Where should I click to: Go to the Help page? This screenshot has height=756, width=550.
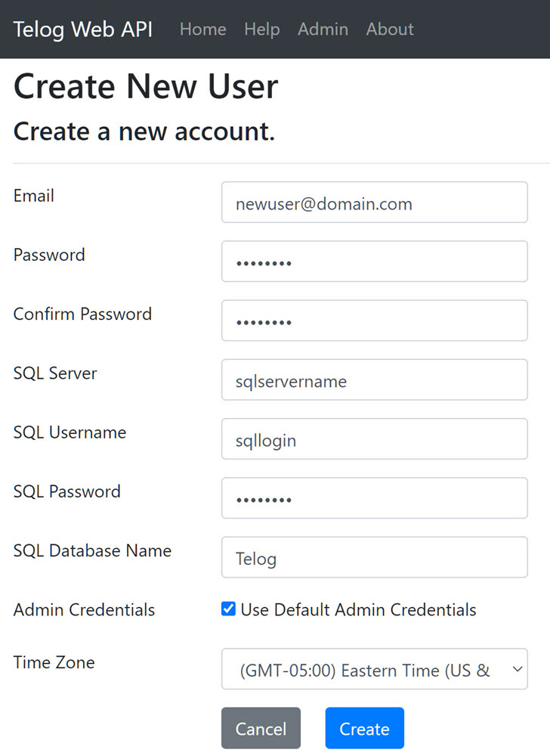click(x=261, y=29)
